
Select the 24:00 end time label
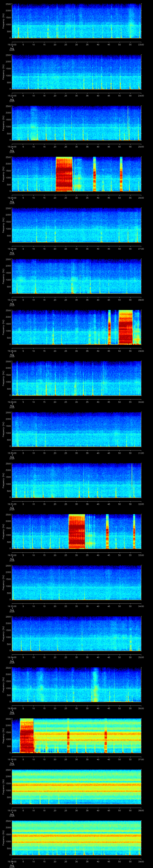[x=141, y=96]
